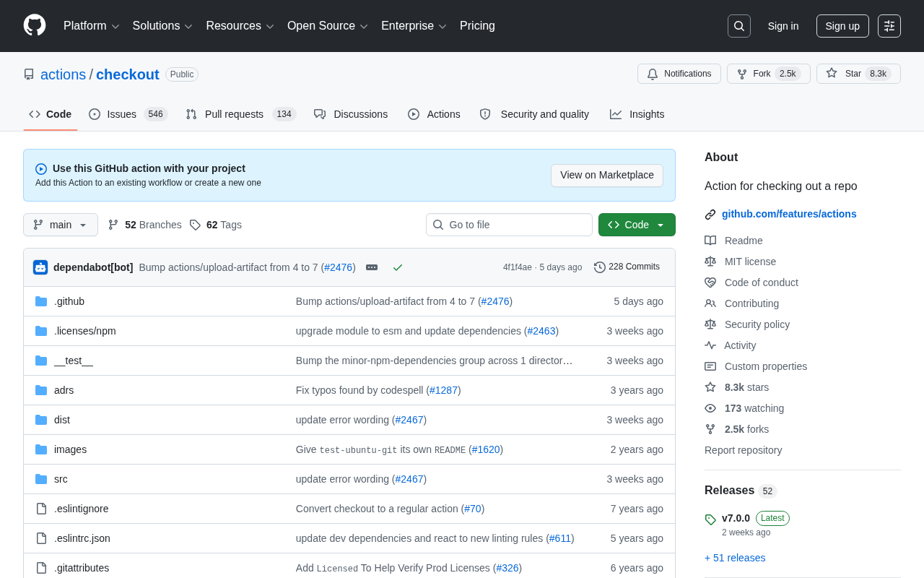Click the play icon in the marketplace banner

[x=41, y=169]
